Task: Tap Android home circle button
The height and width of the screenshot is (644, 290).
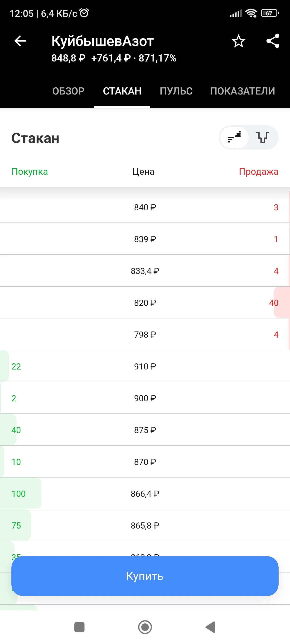Action: [x=145, y=627]
